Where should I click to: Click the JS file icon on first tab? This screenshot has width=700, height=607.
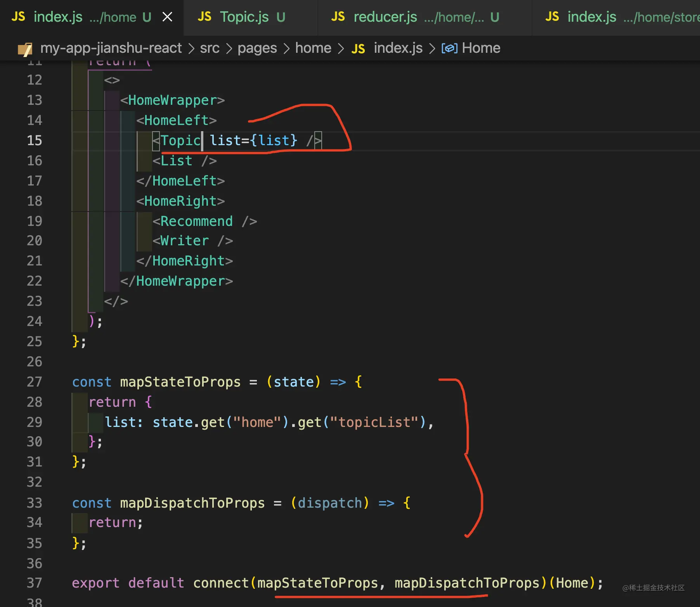(18, 17)
